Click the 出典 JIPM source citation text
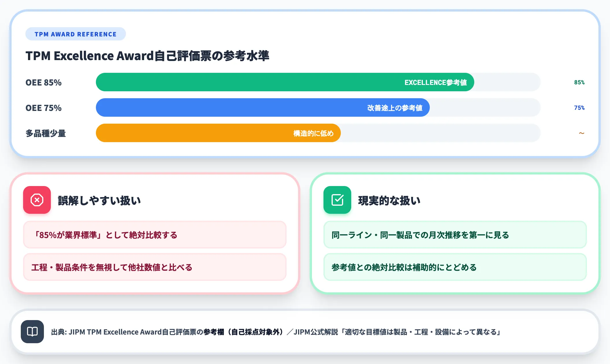Screen dimensions: 610x364 click(276, 332)
